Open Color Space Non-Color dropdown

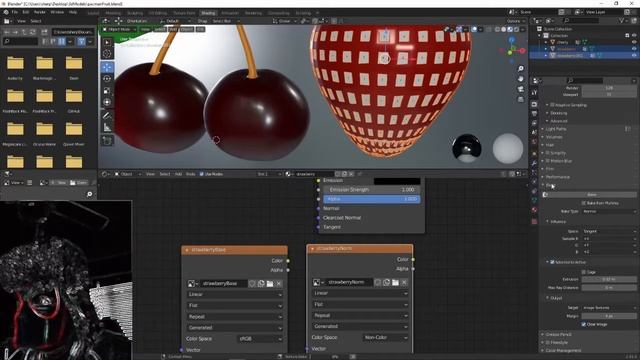coord(385,338)
